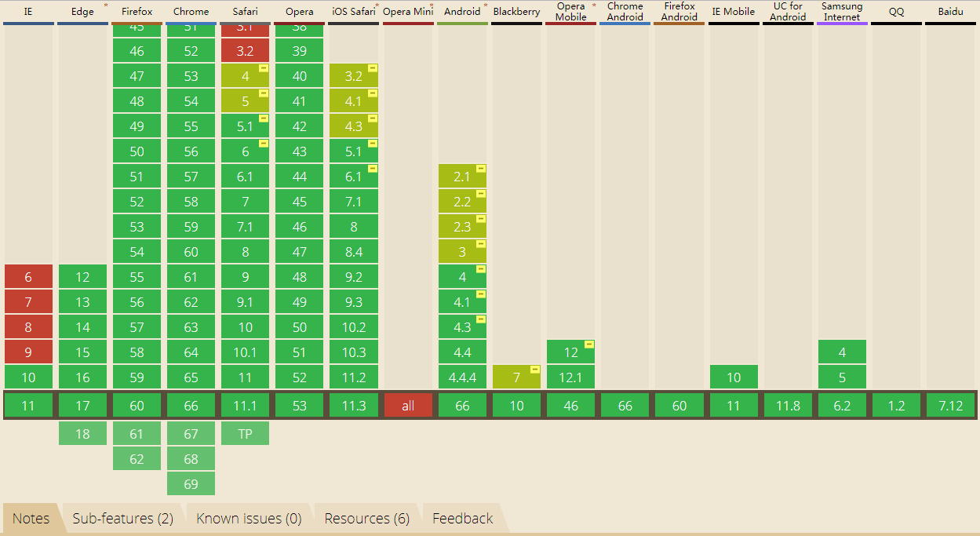Click the Samsung Internet column header
This screenshot has width=980, height=536.
pyautogui.click(x=842, y=12)
